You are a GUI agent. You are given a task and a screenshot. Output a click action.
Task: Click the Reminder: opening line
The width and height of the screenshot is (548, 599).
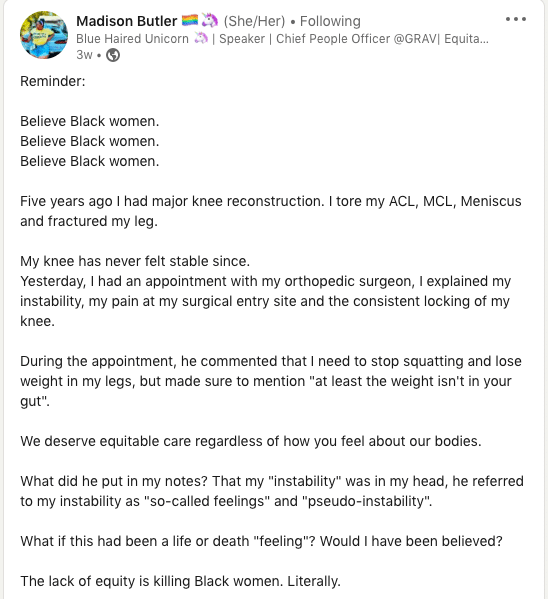53,81
